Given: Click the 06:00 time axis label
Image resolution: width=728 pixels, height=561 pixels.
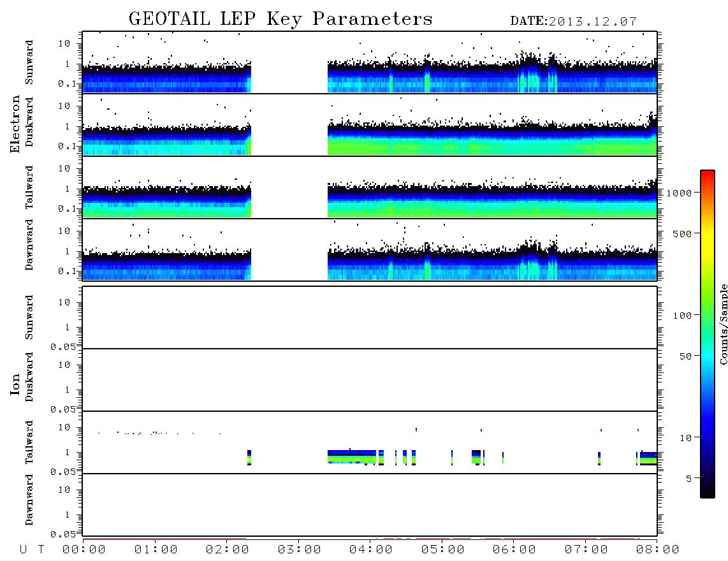Looking at the screenshot, I should coord(514,550).
